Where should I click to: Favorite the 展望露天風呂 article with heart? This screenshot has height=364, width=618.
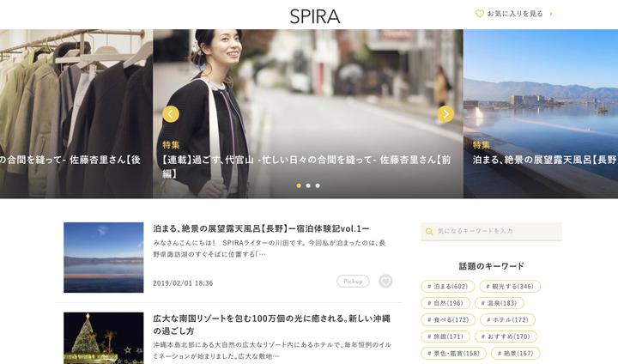pyautogui.click(x=386, y=282)
